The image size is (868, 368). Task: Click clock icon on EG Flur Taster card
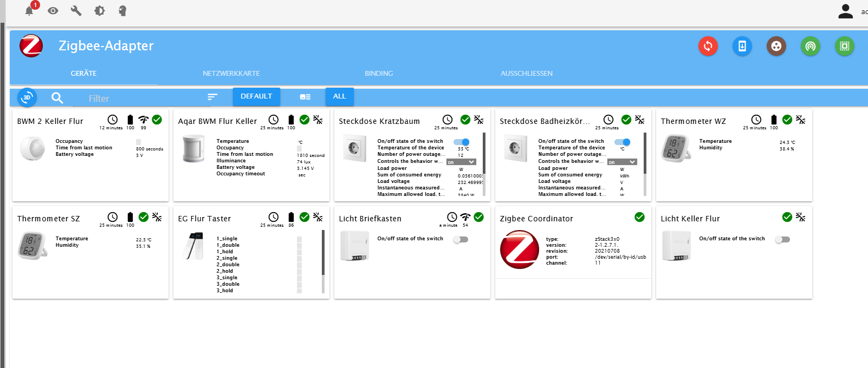[x=274, y=217]
